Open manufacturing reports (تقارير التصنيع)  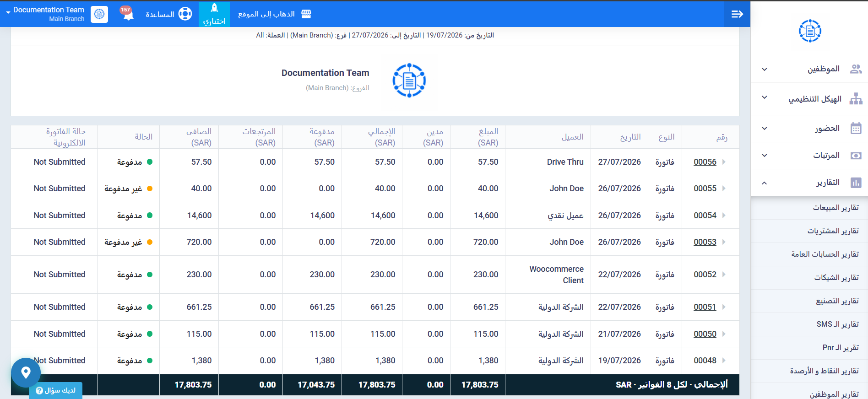click(837, 301)
